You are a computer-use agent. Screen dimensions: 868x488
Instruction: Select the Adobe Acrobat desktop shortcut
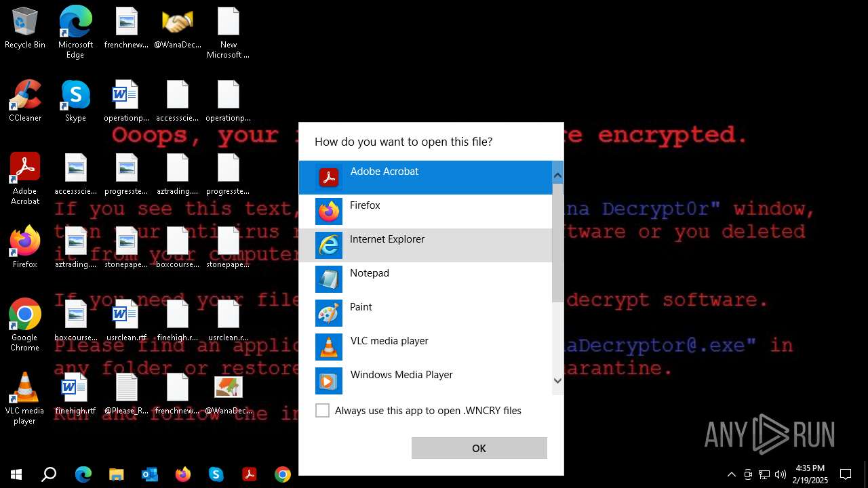click(x=25, y=178)
